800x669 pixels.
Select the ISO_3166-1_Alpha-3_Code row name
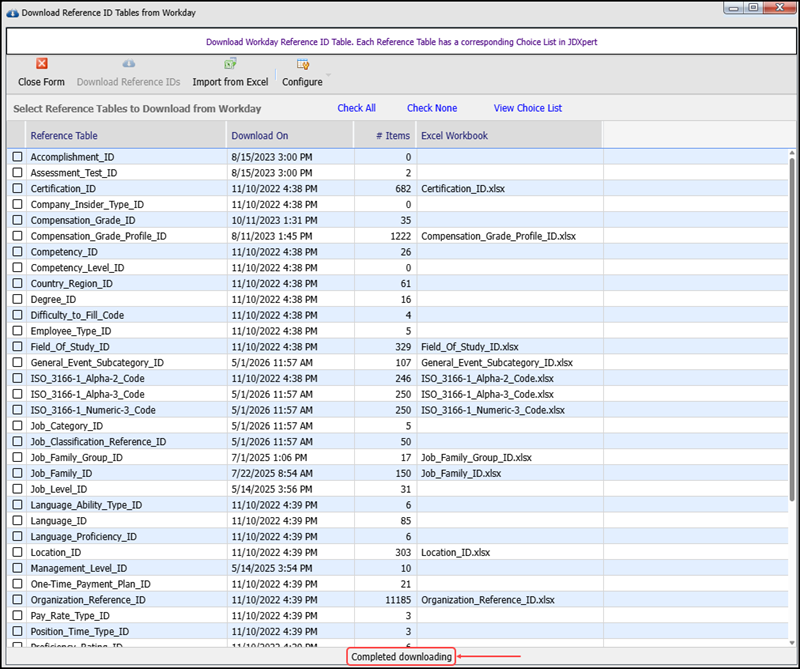click(x=87, y=394)
